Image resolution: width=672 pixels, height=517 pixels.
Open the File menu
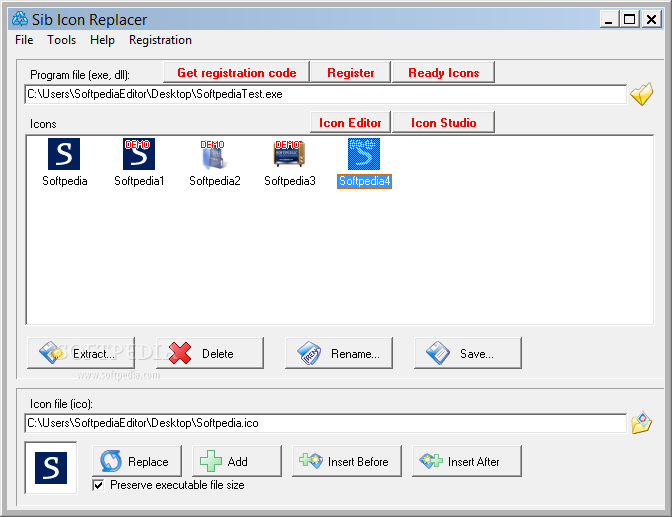pyautogui.click(x=24, y=40)
